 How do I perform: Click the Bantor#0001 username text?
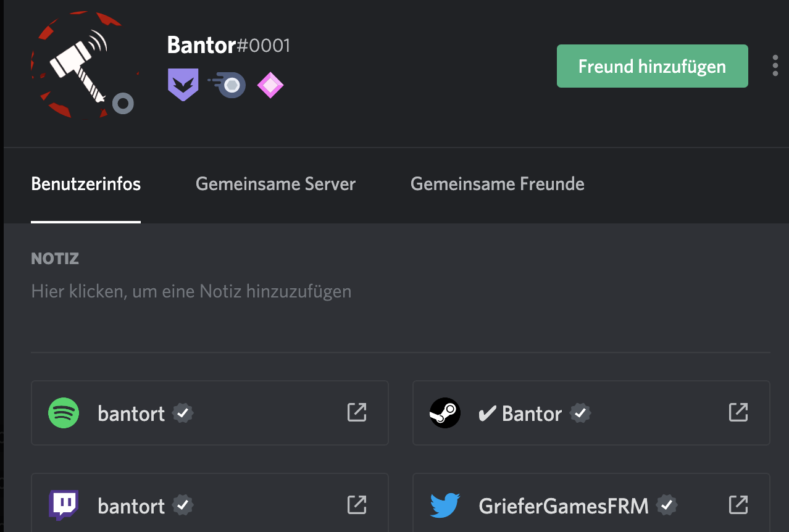point(228,46)
